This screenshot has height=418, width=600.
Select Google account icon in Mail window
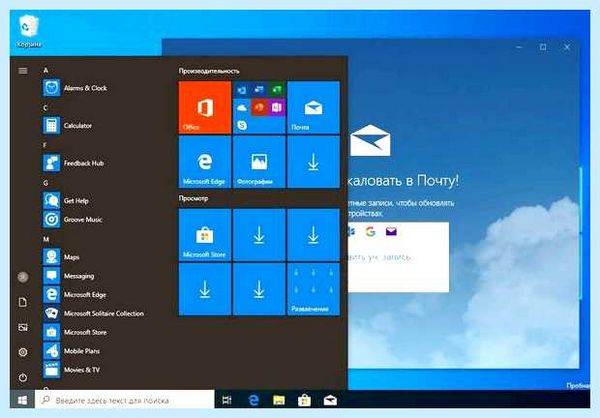click(370, 232)
